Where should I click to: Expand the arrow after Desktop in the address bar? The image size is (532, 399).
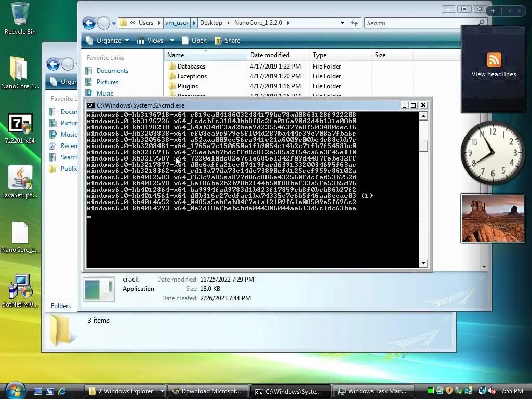228,23
